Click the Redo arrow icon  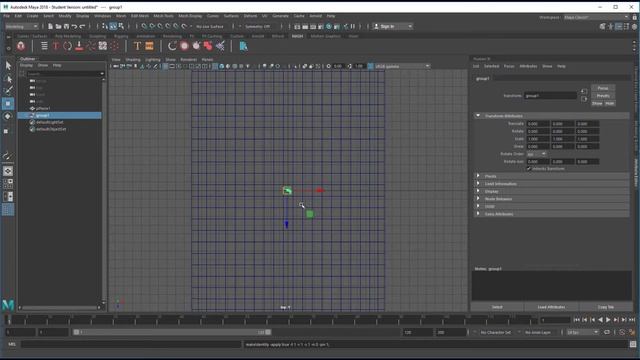[82, 26]
